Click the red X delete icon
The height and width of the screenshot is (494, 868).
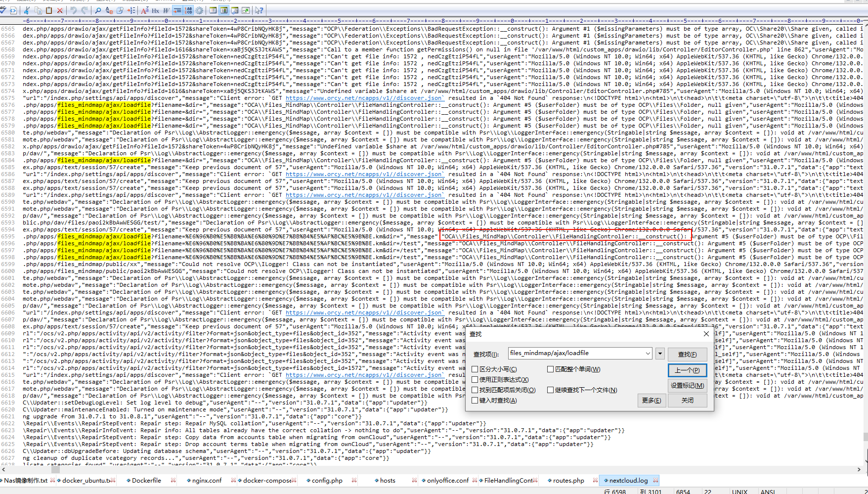point(60,10)
